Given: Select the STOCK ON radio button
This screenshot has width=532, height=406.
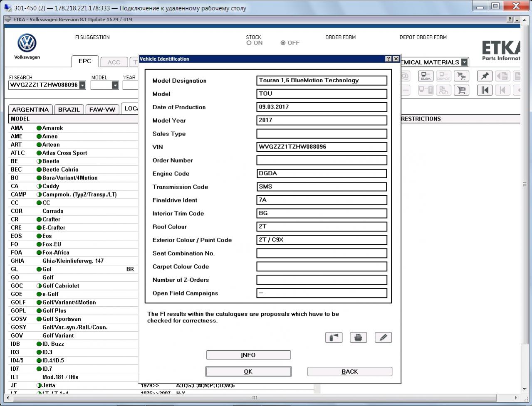Looking at the screenshot, I should point(249,43).
